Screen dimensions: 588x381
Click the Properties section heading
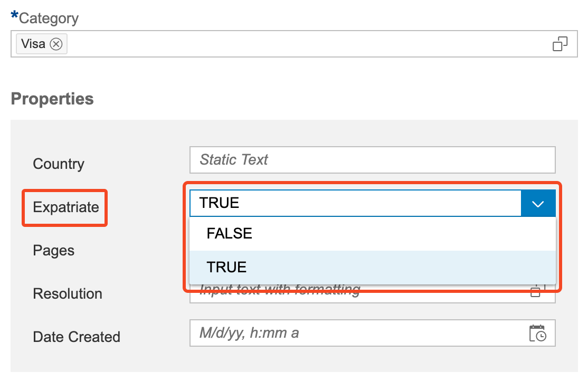(x=52, y=99)
